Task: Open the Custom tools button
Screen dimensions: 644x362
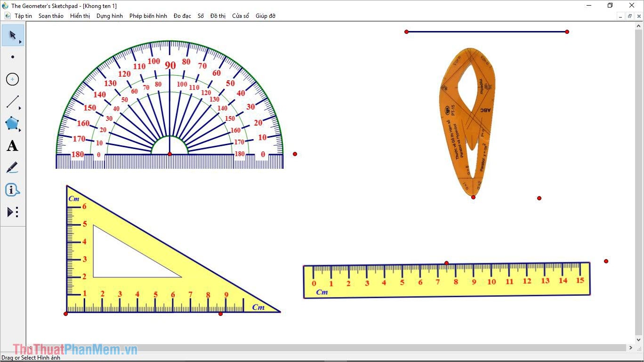Action: point(12,212)
